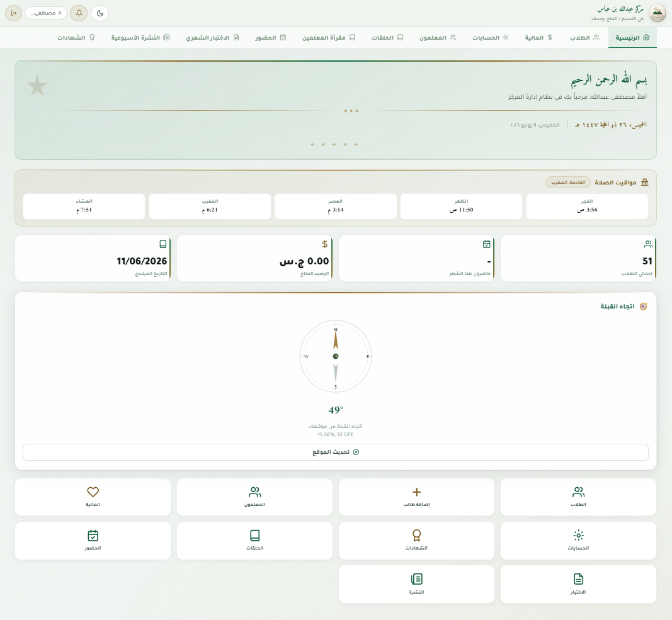
Task: Open the المالية heart tile
Action: coord(93,497)
